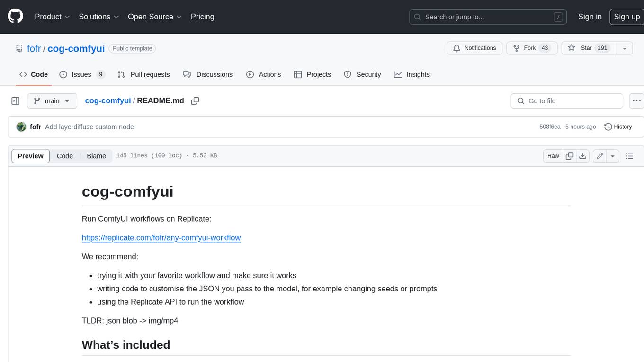This screenshot has width=644, height=362.
Task: Focus the Search or jump to field
Action: click(x=488, y=17)
